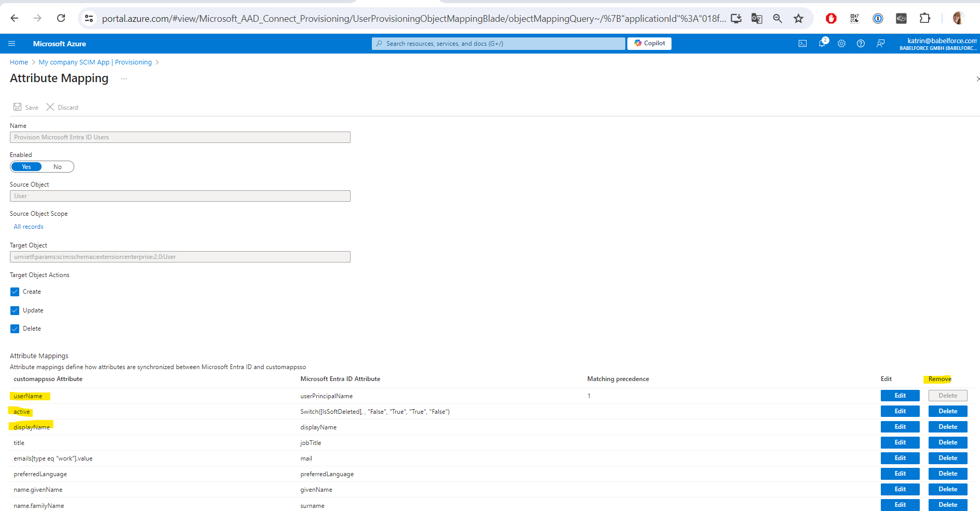Edit the userName mapping
980x511 pixels.
(x=900, y=396)
